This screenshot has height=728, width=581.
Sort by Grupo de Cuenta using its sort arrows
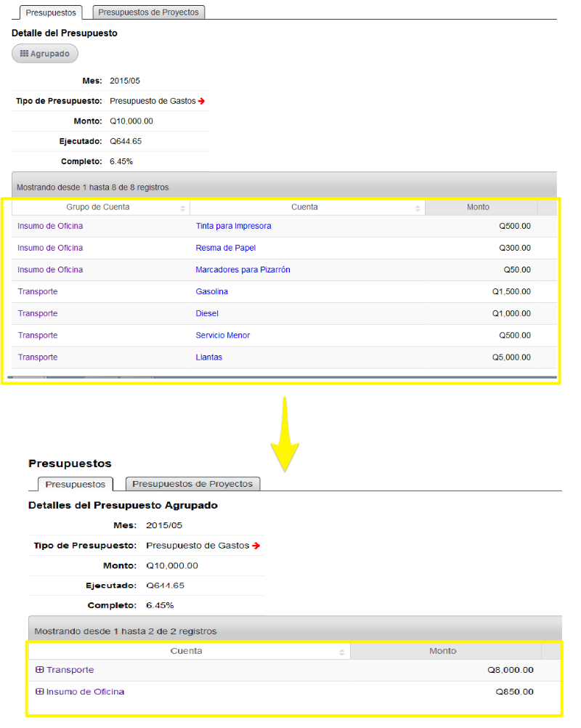183,209
